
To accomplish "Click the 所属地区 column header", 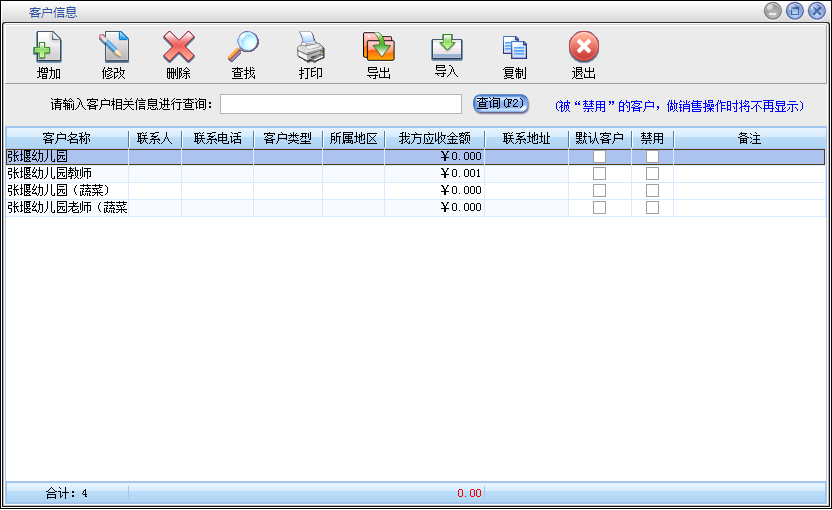I will tap(353, 139).
